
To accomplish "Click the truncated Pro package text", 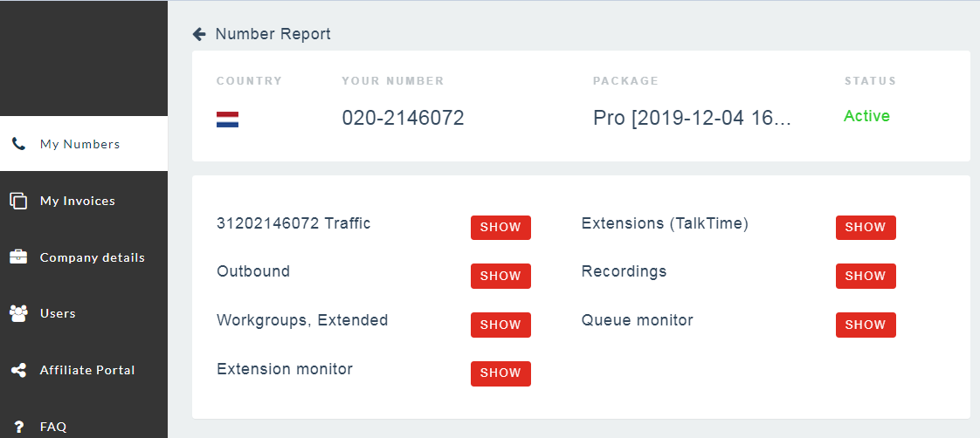I will click(x=692, y=118).
